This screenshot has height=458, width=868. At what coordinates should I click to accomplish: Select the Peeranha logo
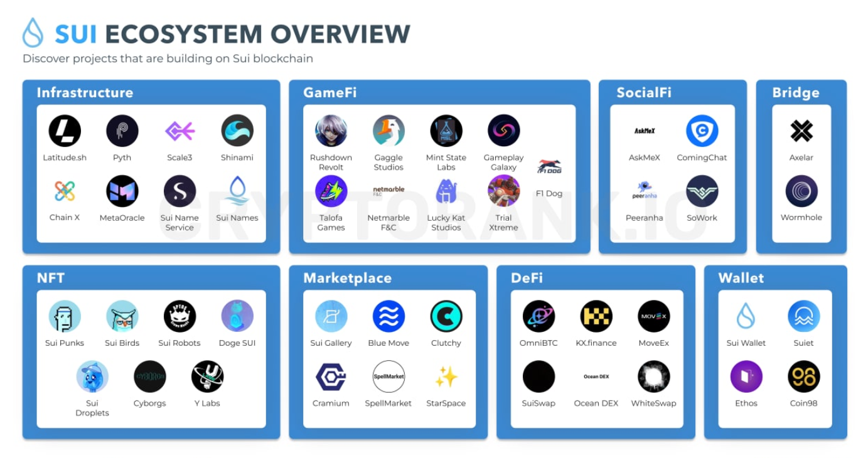645,191
